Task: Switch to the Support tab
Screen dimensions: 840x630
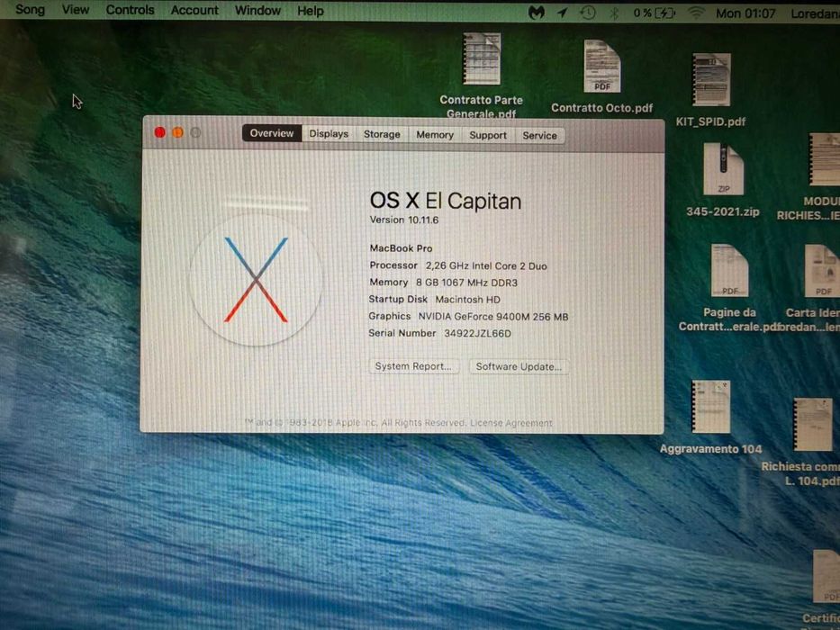Action: tap(488, 136)
